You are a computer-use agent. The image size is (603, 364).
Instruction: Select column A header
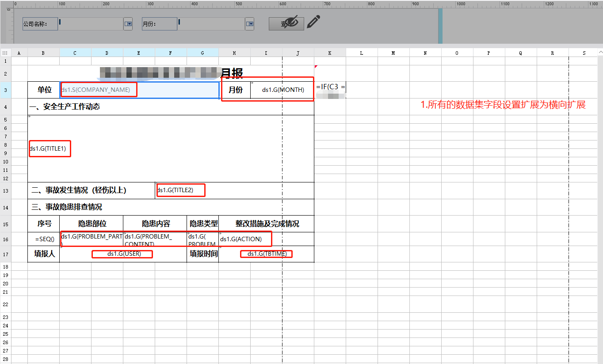coord(19,53)
